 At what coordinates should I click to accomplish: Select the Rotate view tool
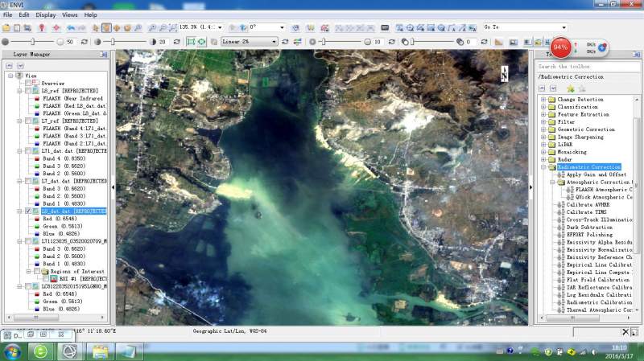127,28
